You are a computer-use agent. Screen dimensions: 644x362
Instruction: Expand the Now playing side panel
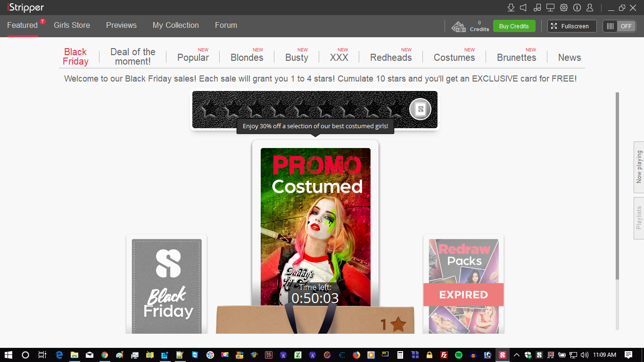pyautogui.click(x=639, y=167)
